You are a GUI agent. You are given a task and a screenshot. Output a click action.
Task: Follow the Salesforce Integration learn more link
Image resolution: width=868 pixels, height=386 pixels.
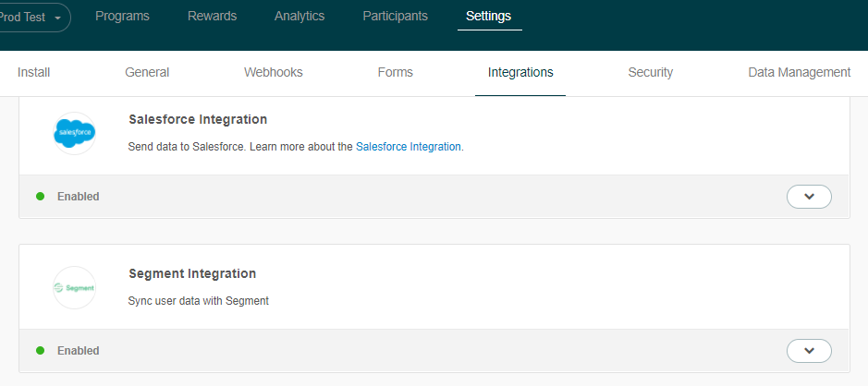point(408,147)
